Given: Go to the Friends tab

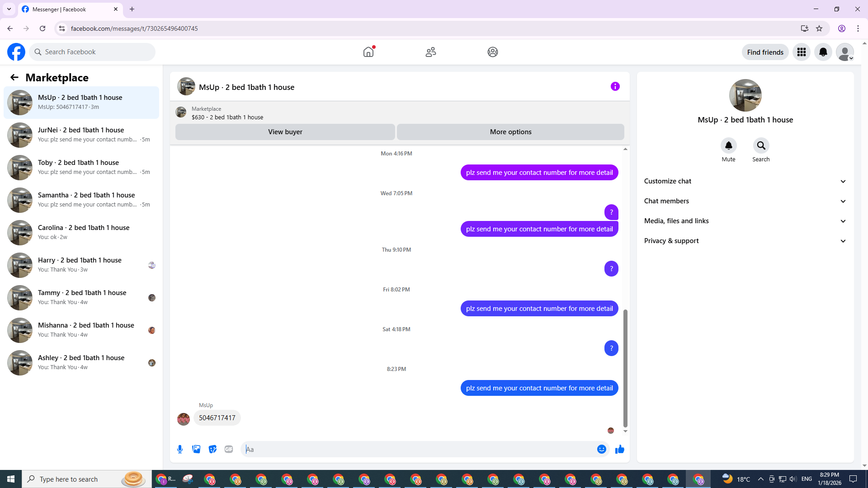Looking at the screenshot, I should (430, 52).
